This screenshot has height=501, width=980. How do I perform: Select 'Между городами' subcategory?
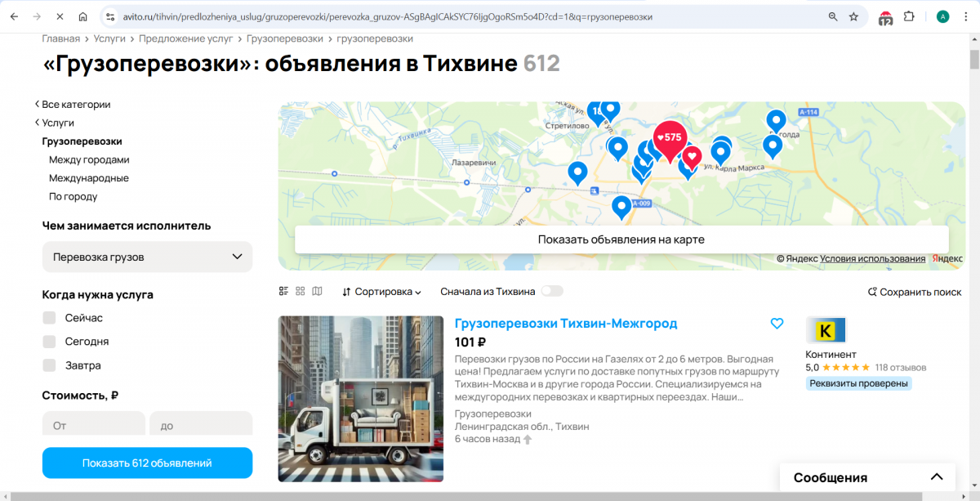pos(89,160)
